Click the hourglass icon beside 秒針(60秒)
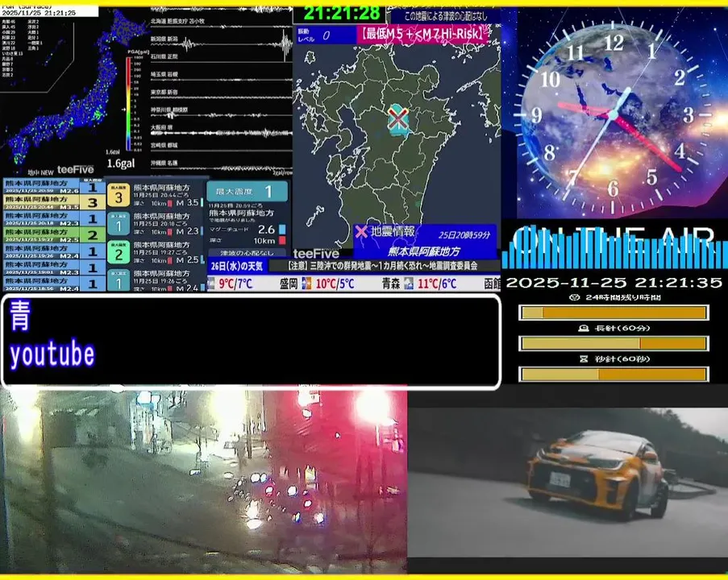Image resolution: width=728 pixels, height=580 pixels. (584, 358)
